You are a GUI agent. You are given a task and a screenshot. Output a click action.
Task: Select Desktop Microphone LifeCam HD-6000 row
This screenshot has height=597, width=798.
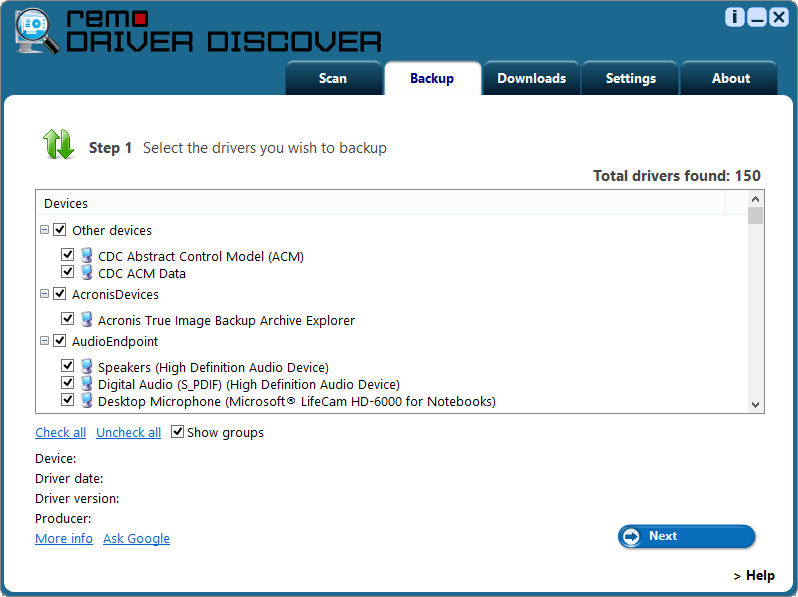(x=297, y=402)
